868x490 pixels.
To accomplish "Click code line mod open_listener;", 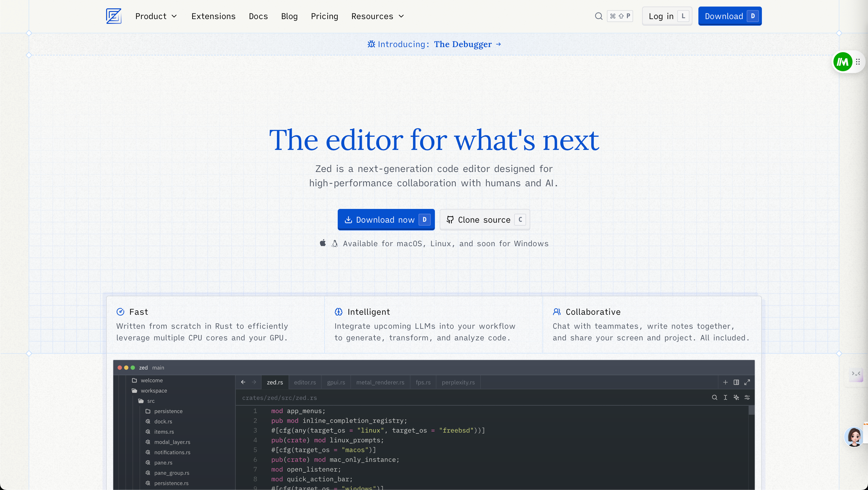I will pos(306,469).
